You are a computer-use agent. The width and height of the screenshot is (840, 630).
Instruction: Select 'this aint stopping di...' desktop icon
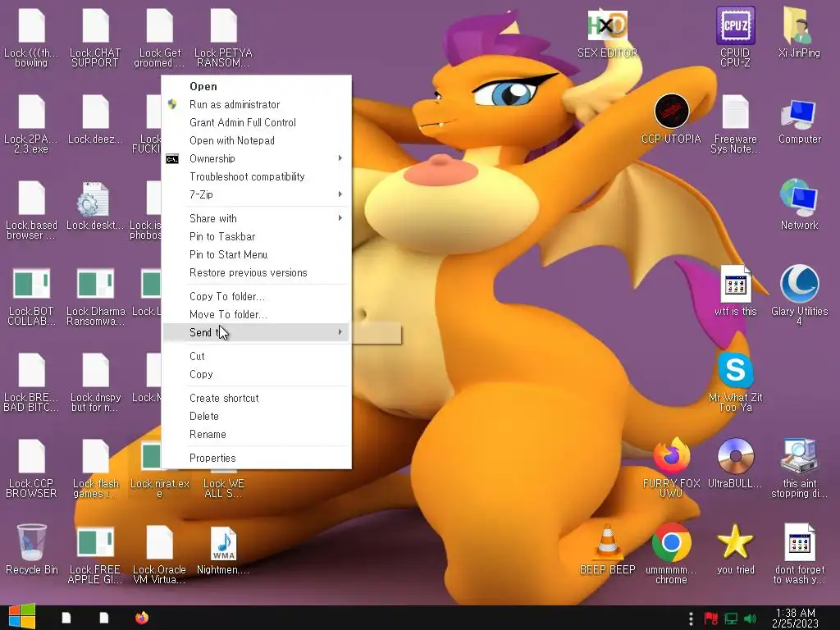point(799,456)
